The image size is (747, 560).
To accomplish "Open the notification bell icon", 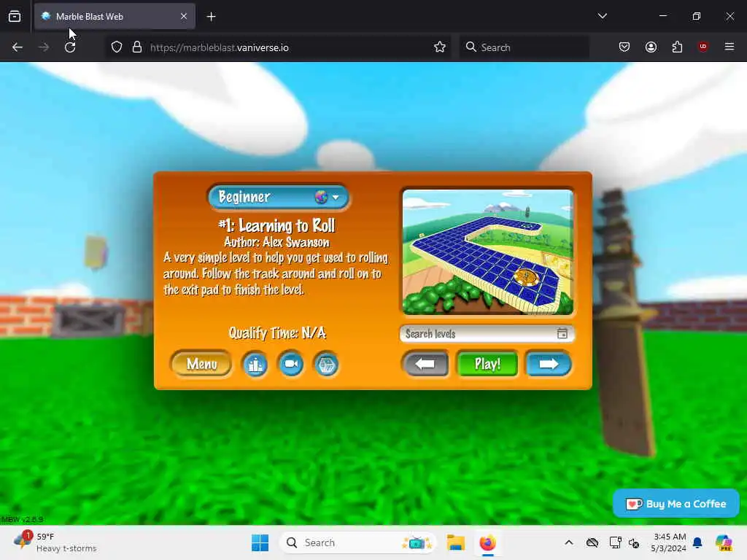I will (x=697, y=542).
